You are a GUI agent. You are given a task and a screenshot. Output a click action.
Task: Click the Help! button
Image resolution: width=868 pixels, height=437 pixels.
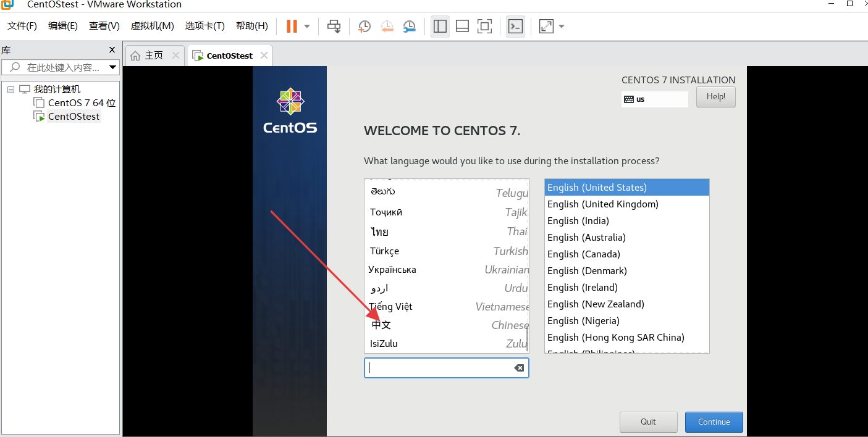click(x=715, y=97)
